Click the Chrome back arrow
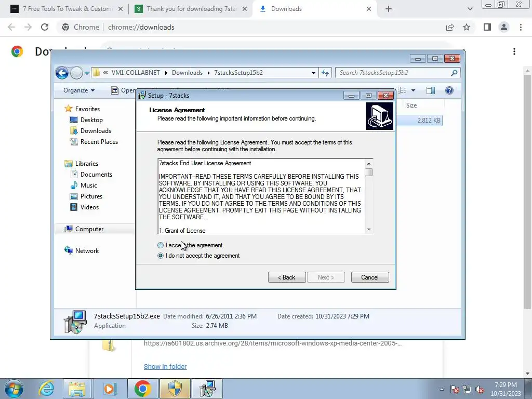 tap(11, 27)
